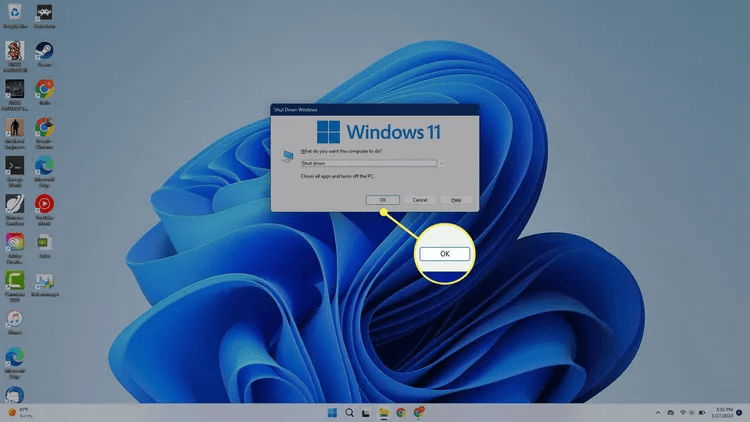Select the green document icon beside Creative Cloud
Image resolution: width=750 pixels, height=422 pixels.
pos(44,246)
